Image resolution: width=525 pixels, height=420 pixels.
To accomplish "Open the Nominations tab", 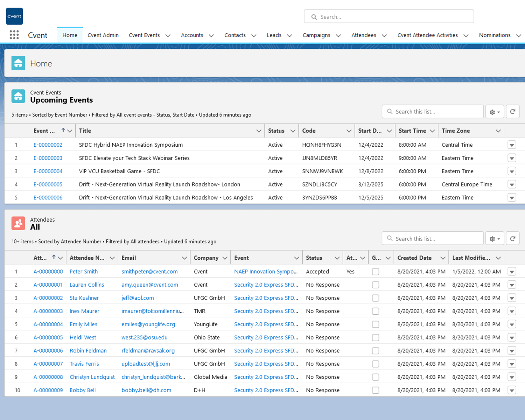I will (x=495, y=35).
